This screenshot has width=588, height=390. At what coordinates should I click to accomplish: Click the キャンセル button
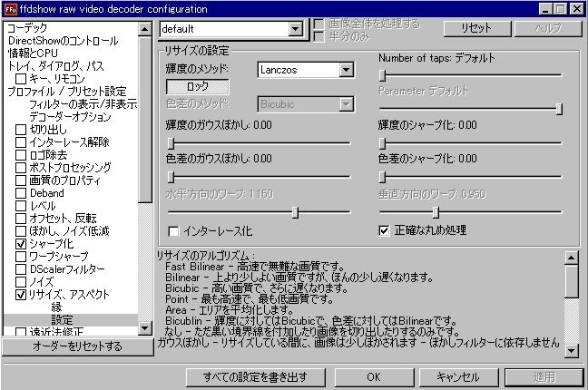pyautogui.click(x=458, y=377)
